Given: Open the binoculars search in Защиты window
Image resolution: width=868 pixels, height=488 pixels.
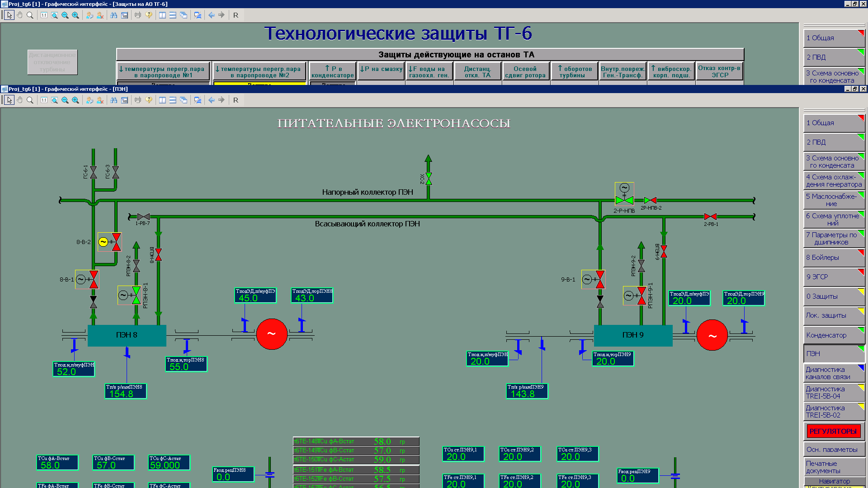Looking at the screenshot, I should click(x=113, y=15).
